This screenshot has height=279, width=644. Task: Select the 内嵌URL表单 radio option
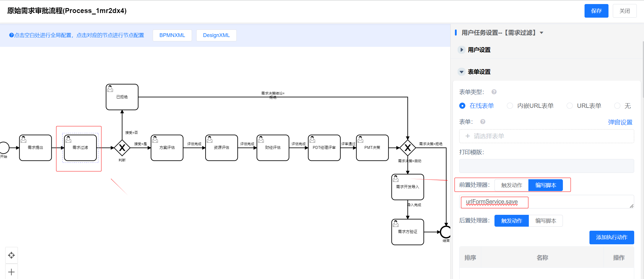click(510, 106)
